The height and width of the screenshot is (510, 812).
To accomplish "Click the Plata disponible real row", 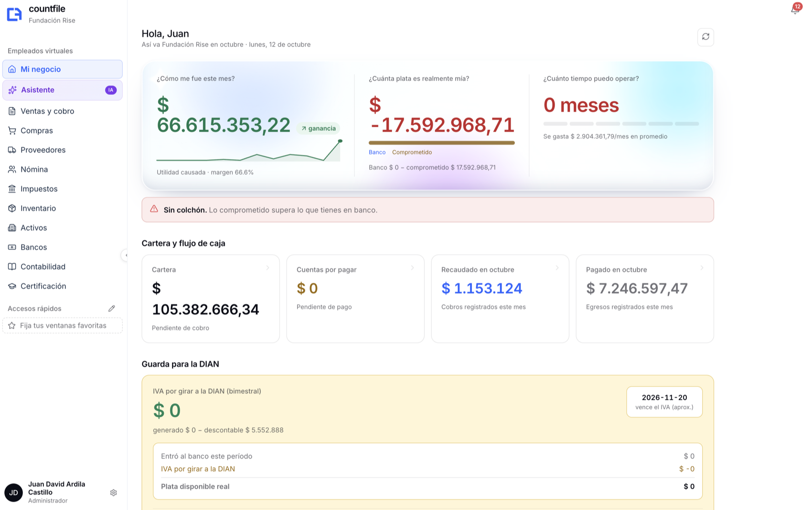I will (427, 487).
